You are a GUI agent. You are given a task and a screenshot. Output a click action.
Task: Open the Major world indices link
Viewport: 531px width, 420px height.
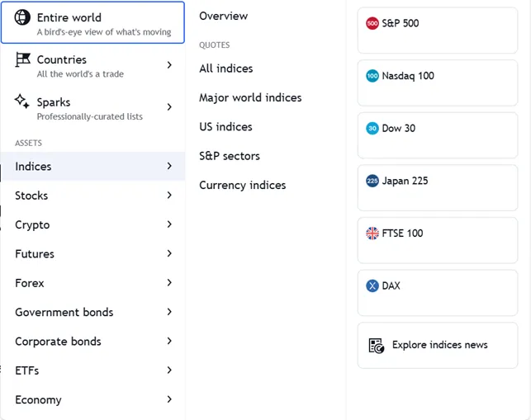tap(250, 97)
